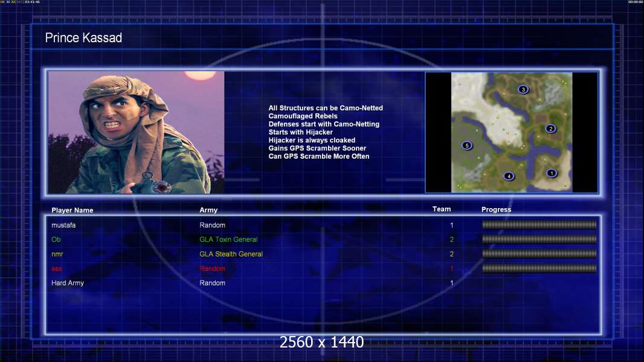Click the Prince Kassad general portrait

pyautogui.click(x=137, y=132)
